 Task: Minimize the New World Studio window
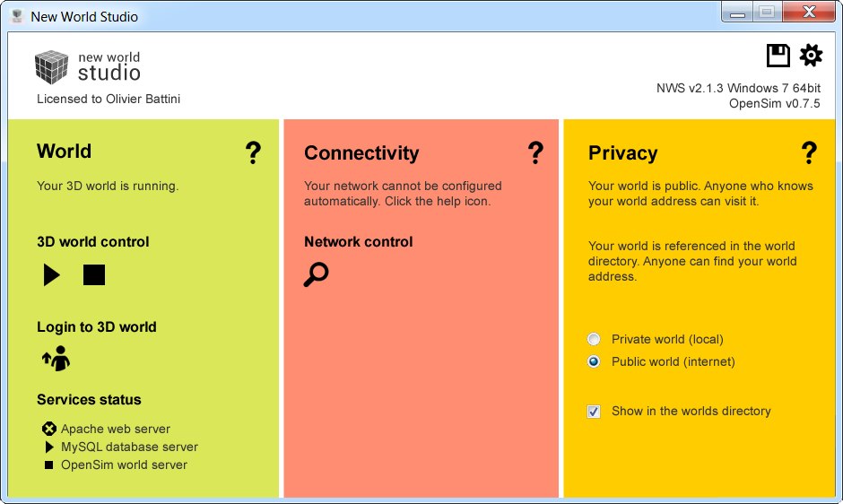[x=737, y=12]
